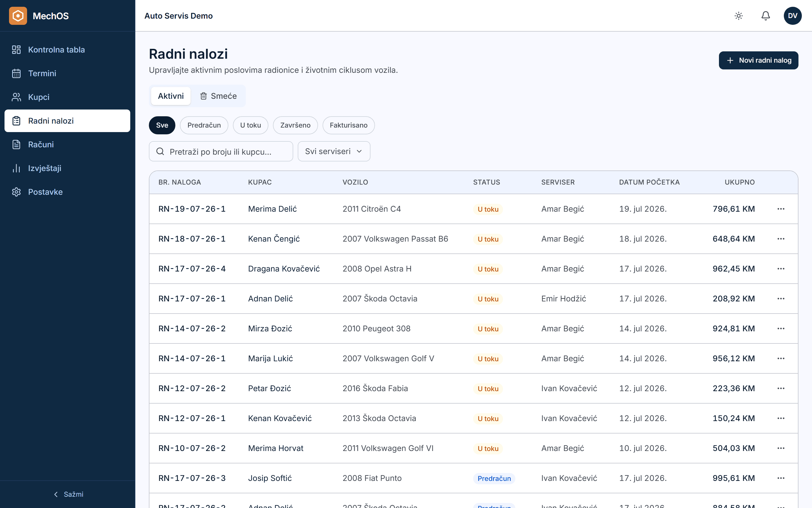Click the Termini calendar icon
Image resolution: width=812 pixels, height=508 pixels.
(x=16, y=73)
